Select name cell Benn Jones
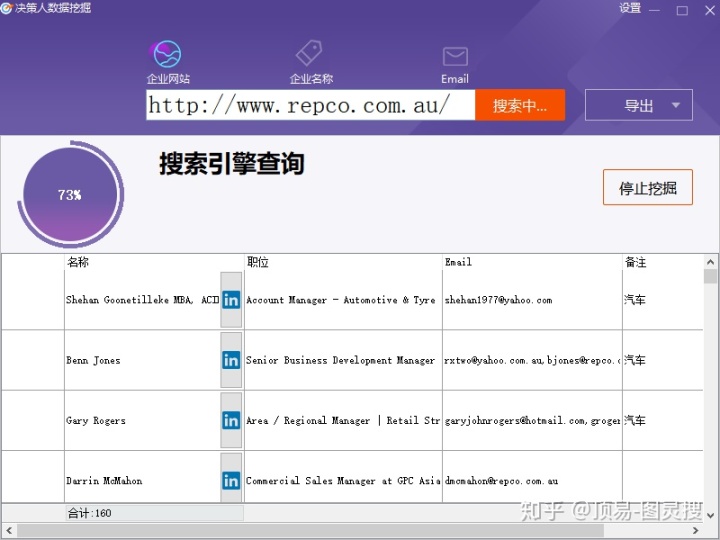The width and height of the screenshot is (720, 540). point(142,360)
